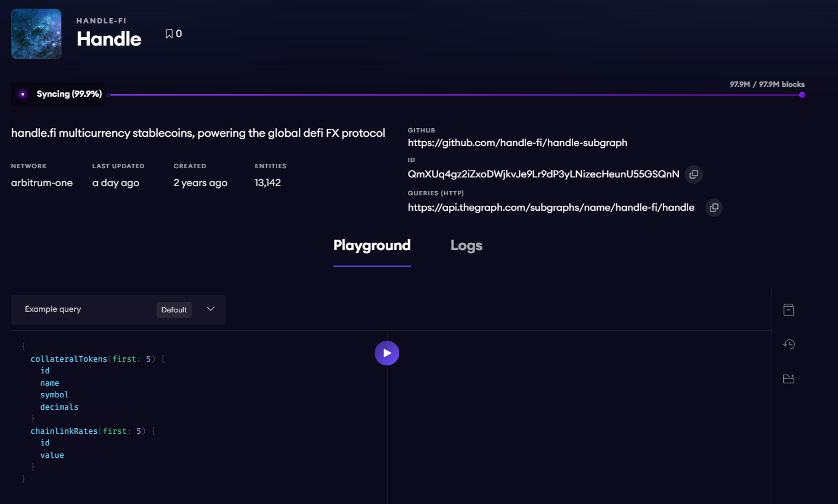Copy the HTTP queries URL
Viewport: 838px width, 504px height.
[714, 208]
